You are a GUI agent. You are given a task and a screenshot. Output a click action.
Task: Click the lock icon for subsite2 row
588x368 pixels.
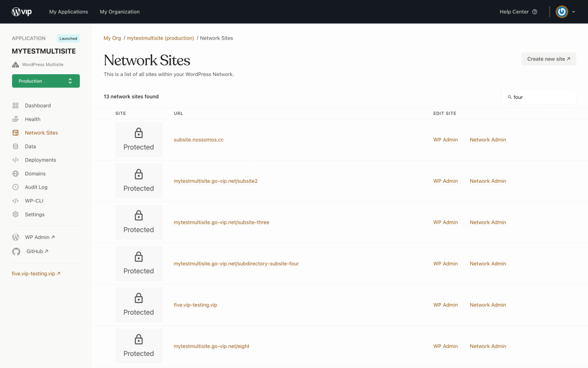pyautogui.click(x=139, y=174)
